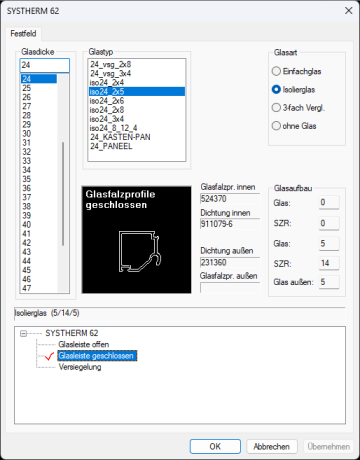The width and height of the screenshot is (360, 460).
Task: Select glass thickness 26
Action: (x=39, y=97)
